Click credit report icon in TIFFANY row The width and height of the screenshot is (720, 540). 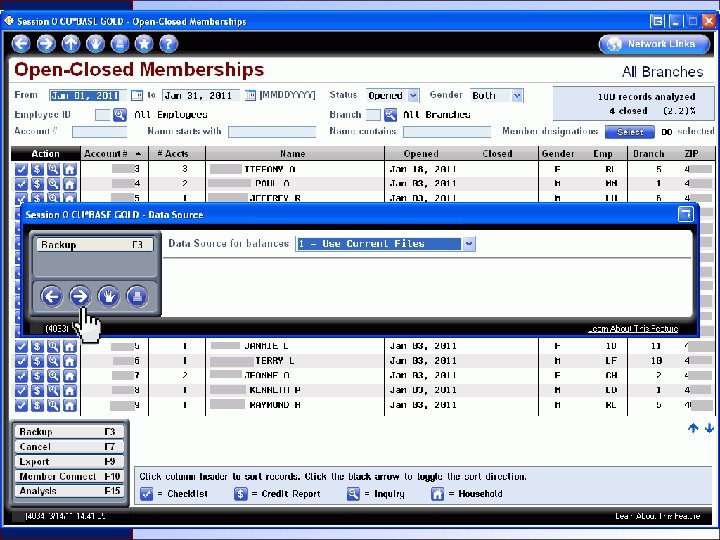(x=37, y=169)
